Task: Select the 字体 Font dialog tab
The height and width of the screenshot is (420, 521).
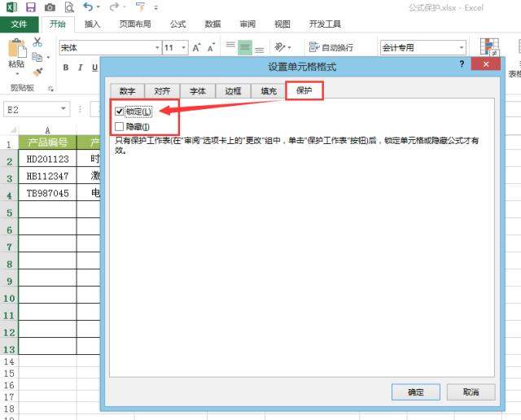Action: tap(198, 90)
